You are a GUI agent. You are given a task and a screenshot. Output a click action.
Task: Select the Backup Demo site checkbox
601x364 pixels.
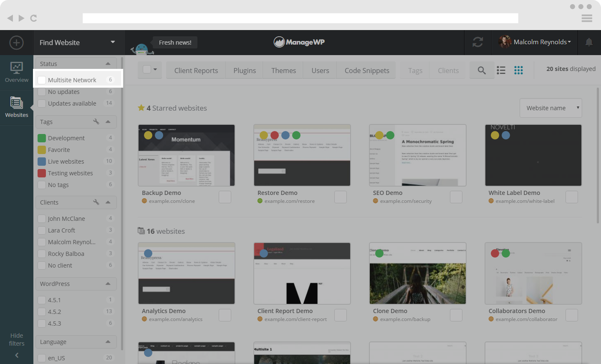point(225,197)
